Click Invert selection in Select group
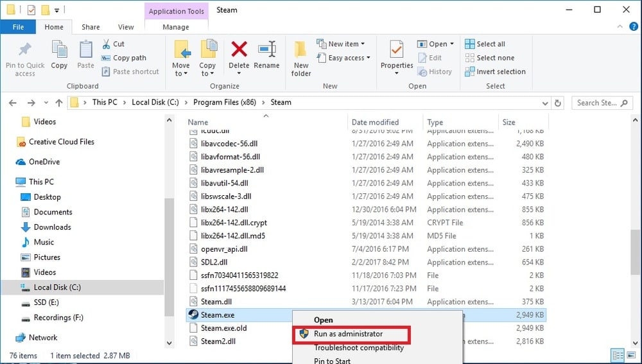Image resolution: width=642 pixels, height=364 pixels. 495,72
